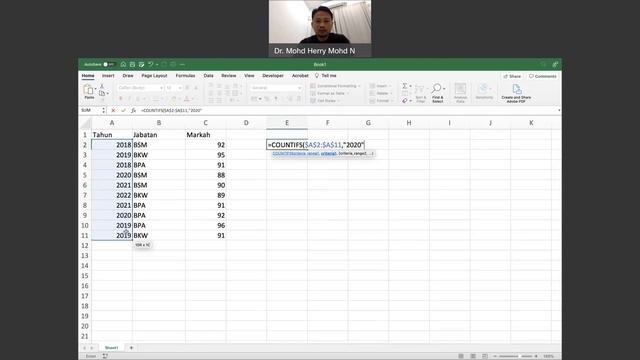Switch to the Page Layout tab
Viewport: 640px width, 360px height.
[x=154, y=76]
